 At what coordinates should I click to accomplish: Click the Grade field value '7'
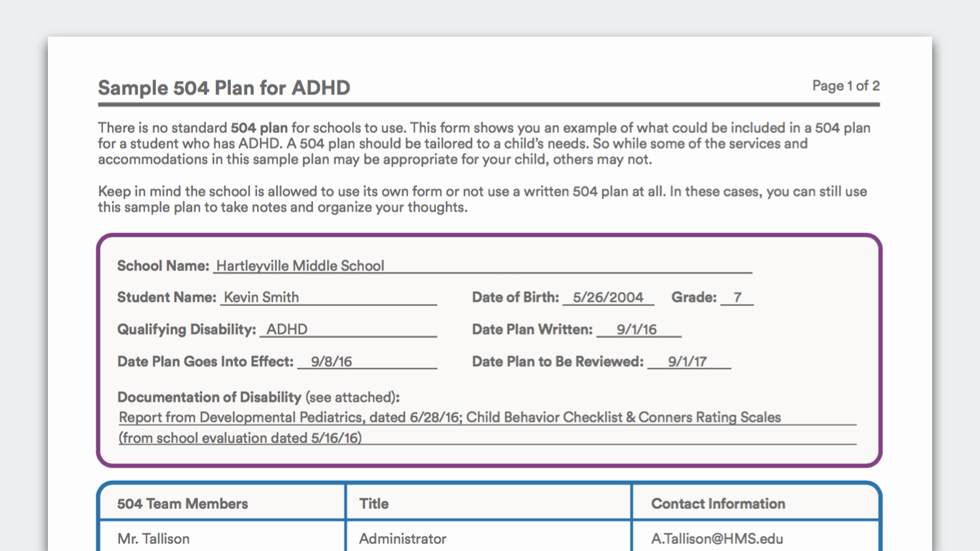[x=737, y=297]
